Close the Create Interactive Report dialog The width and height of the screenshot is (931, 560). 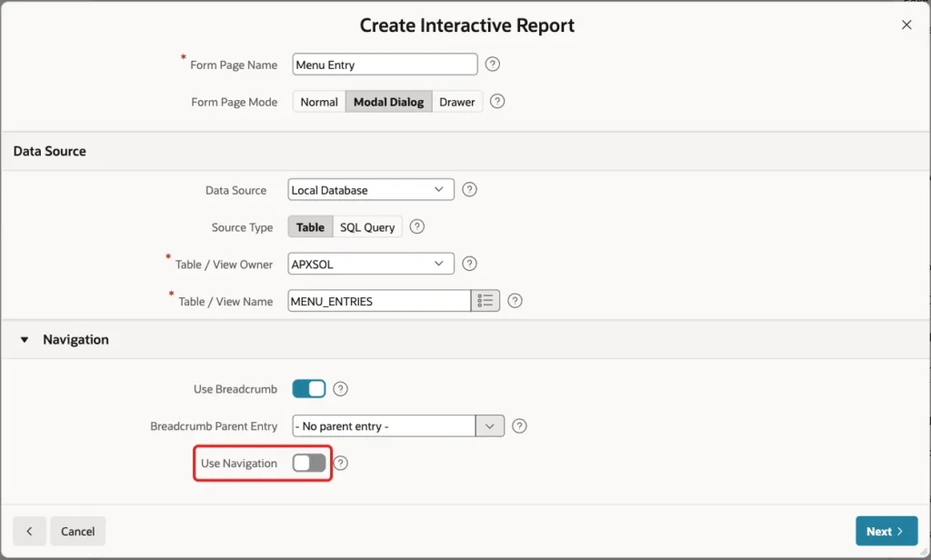(x=906, y=25)
